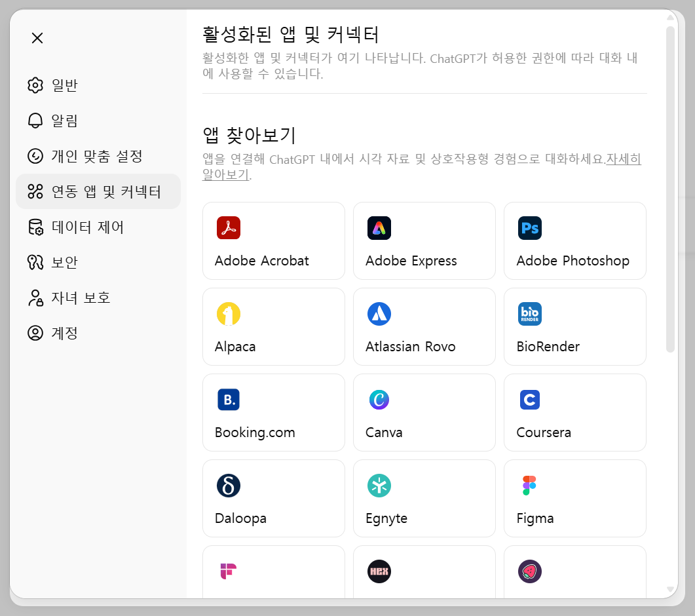Open the 자녀 보호 tab
Screen dimensions: 695x616
pos(98,298)
